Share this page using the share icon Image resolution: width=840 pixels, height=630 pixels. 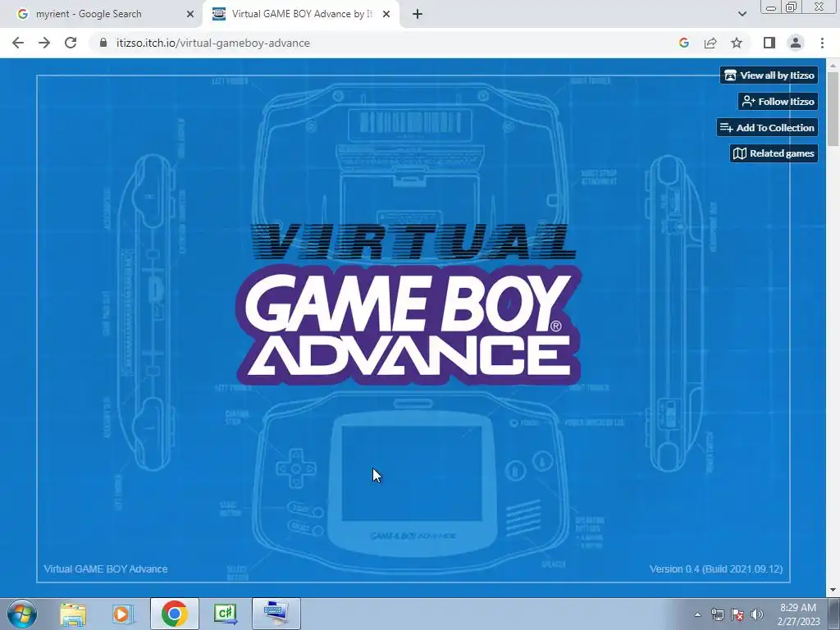click(710, 43)
